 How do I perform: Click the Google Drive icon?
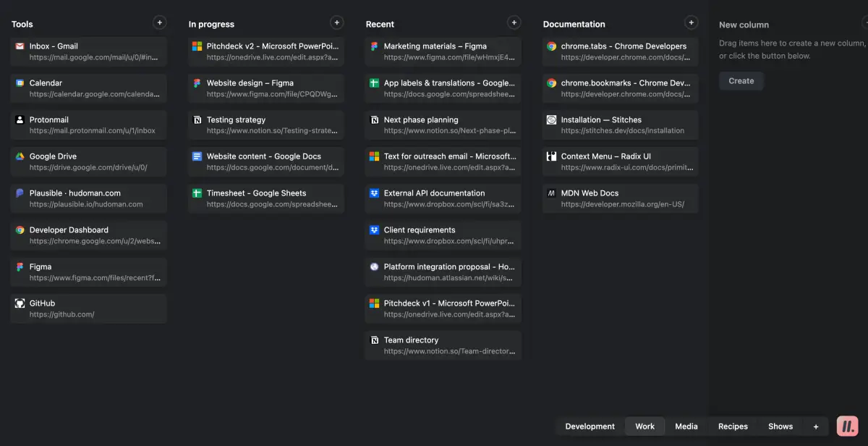click(20, 156)
